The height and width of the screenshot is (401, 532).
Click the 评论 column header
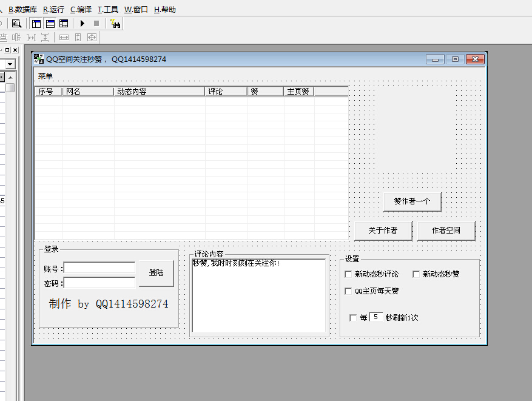[x=226, y=92]
